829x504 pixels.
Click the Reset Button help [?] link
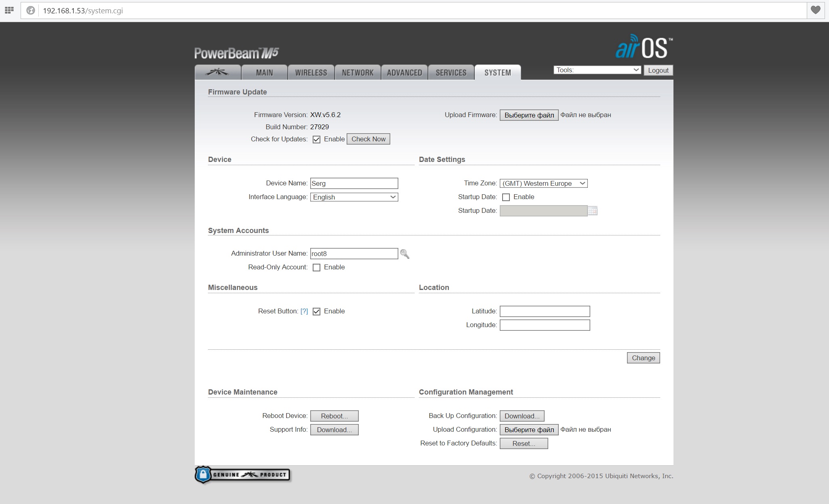304,311
